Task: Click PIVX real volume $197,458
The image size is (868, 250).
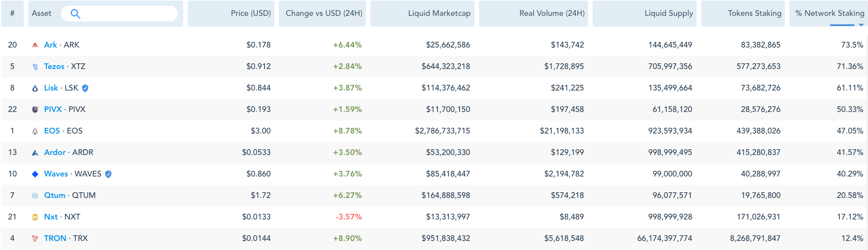Action: pos(567,109)
